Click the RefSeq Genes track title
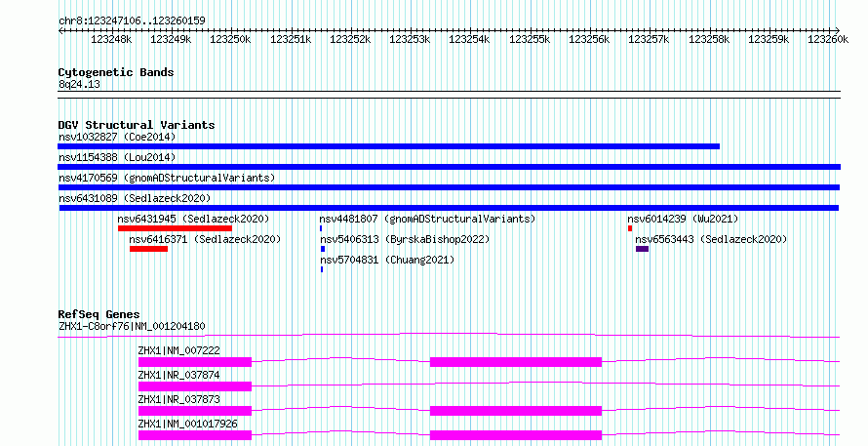This screenshot has width=868, height=446. coord(99,314)
